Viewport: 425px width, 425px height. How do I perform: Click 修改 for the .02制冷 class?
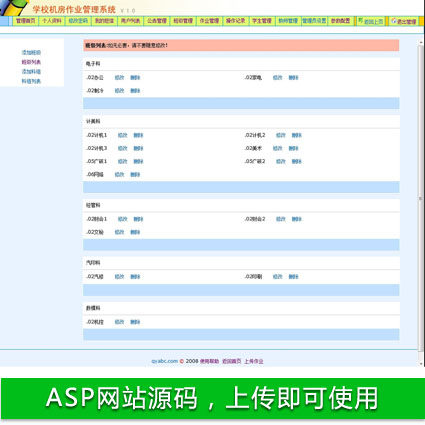[119, 91]
